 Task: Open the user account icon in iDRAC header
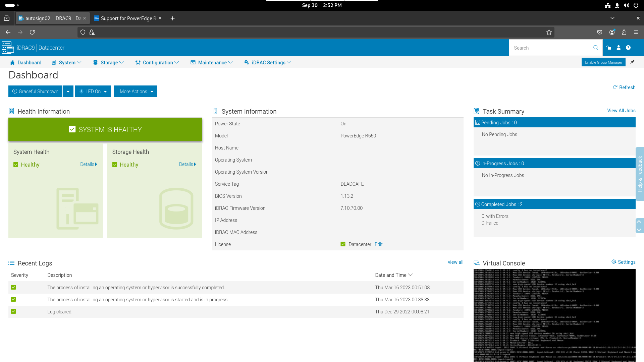(x=619, y=48)
